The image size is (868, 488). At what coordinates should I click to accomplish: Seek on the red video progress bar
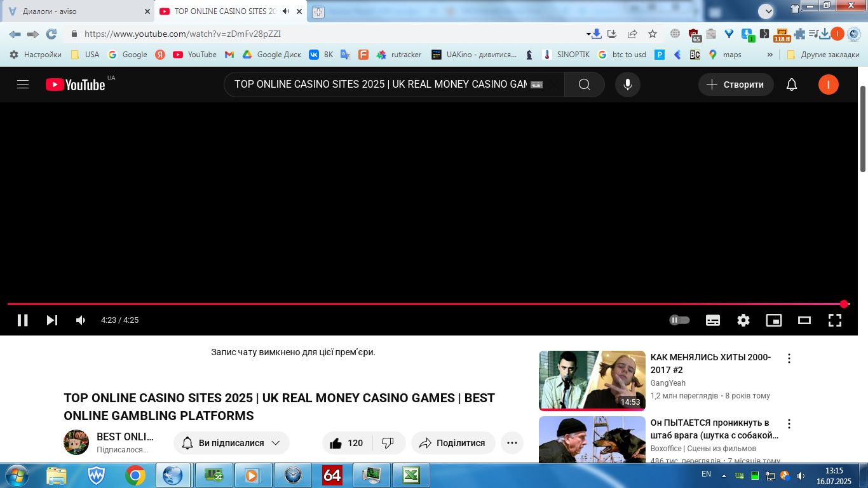pos(426,304)
